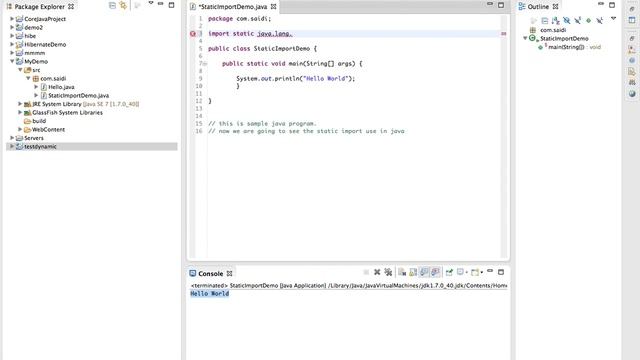The image size is (640, 360).
Task: Select hibe project
Action: (x=30, y=36)
